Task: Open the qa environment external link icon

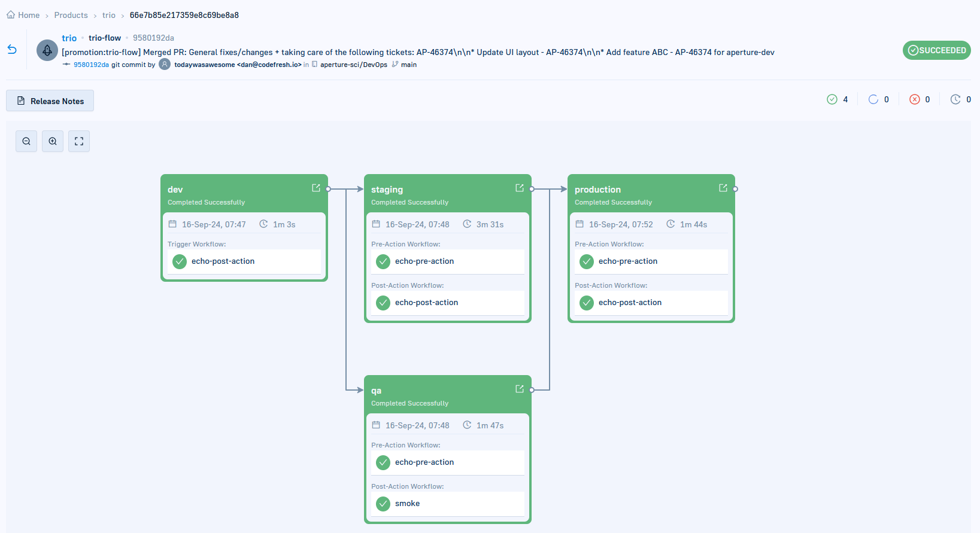Action: pyautogui.click(x=520, y=389)
